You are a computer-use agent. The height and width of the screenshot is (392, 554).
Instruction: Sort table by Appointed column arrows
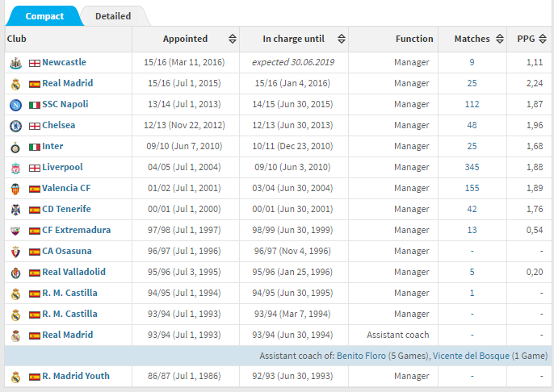tap(232, 39)
